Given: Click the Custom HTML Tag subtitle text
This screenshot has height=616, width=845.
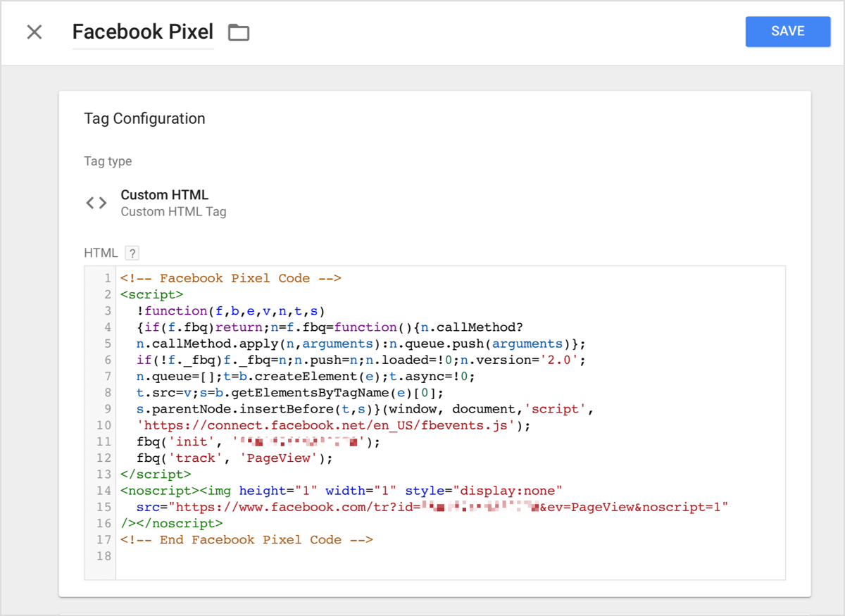Looking at the screenshot, I should pos(173,211).
